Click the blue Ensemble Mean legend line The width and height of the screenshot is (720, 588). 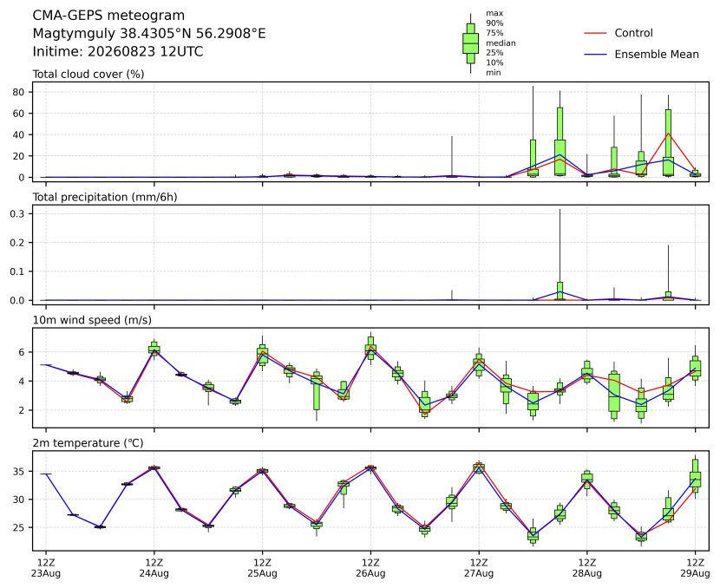point(595,54)
